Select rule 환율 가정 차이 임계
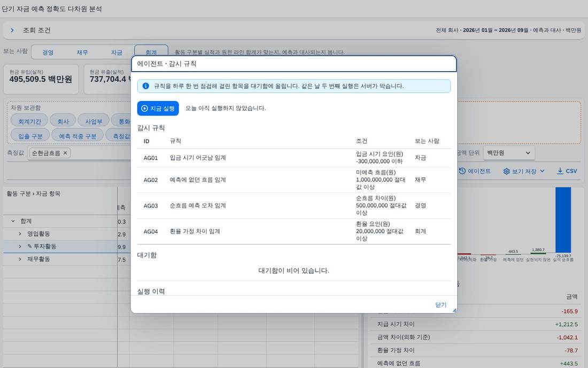 195,232
